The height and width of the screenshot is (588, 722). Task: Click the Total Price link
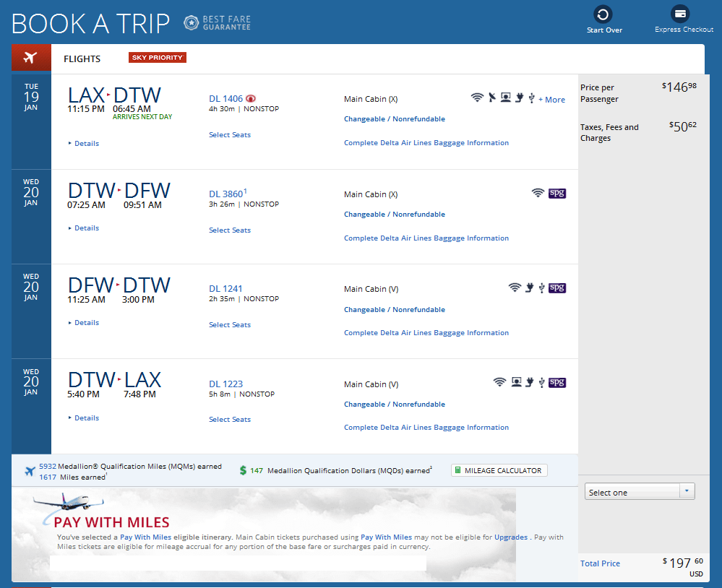point(600,563)
